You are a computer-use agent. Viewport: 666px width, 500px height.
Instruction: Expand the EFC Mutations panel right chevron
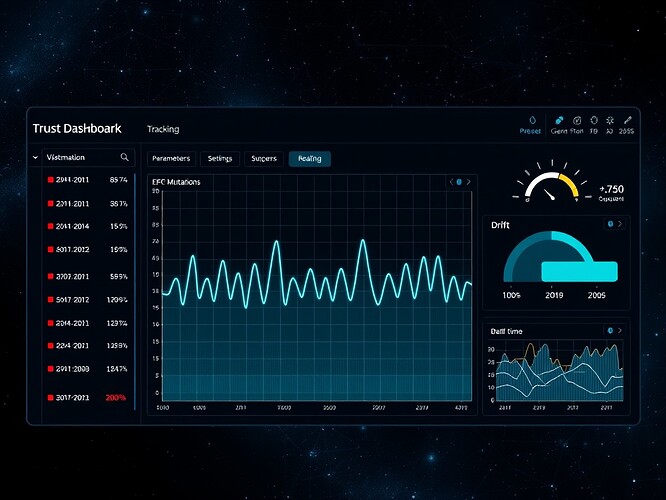click(x=468, y=182)
